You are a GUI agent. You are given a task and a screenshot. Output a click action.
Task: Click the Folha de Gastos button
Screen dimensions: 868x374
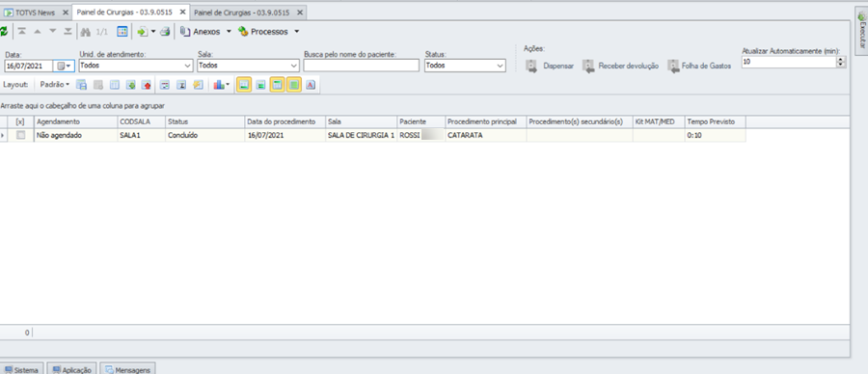click(699, 66)
